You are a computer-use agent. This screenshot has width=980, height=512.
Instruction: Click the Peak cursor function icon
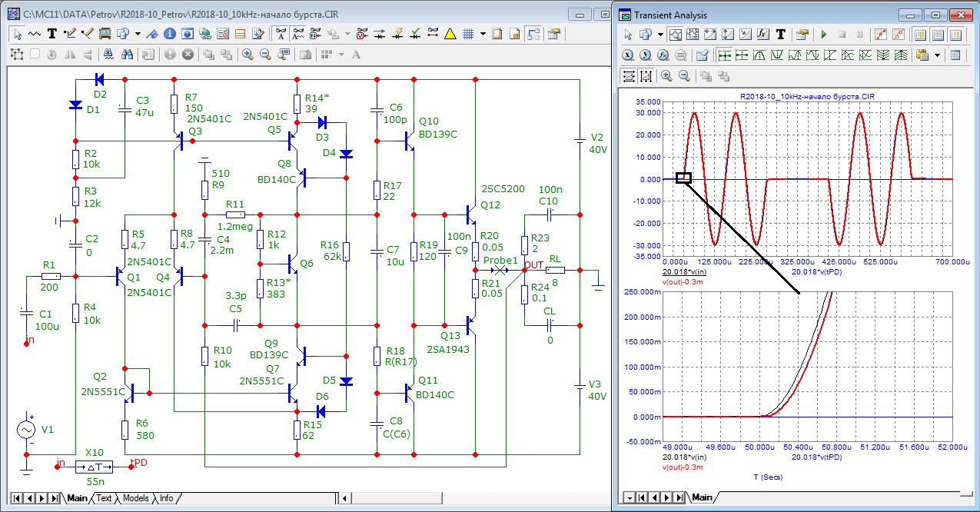pos(759,55)
